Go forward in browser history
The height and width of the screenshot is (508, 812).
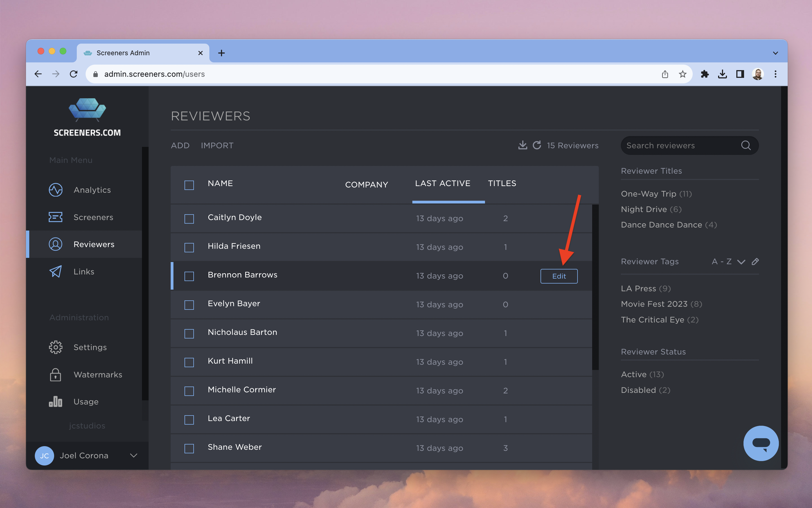click(56, 74)
